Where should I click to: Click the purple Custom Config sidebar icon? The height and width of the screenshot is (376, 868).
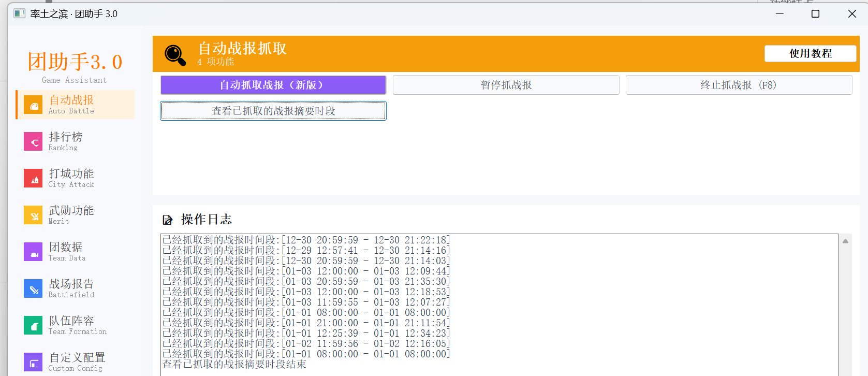pyautogui.click(x=33, y=362)
